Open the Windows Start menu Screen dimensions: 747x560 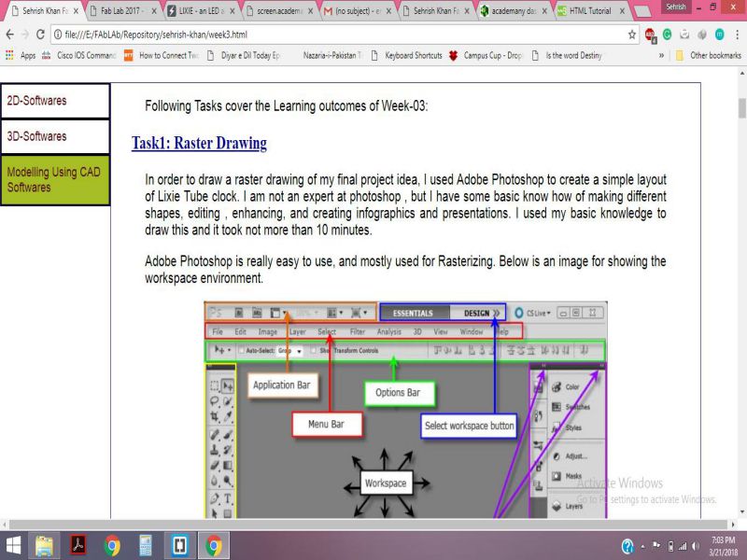(x=13, y=545)
